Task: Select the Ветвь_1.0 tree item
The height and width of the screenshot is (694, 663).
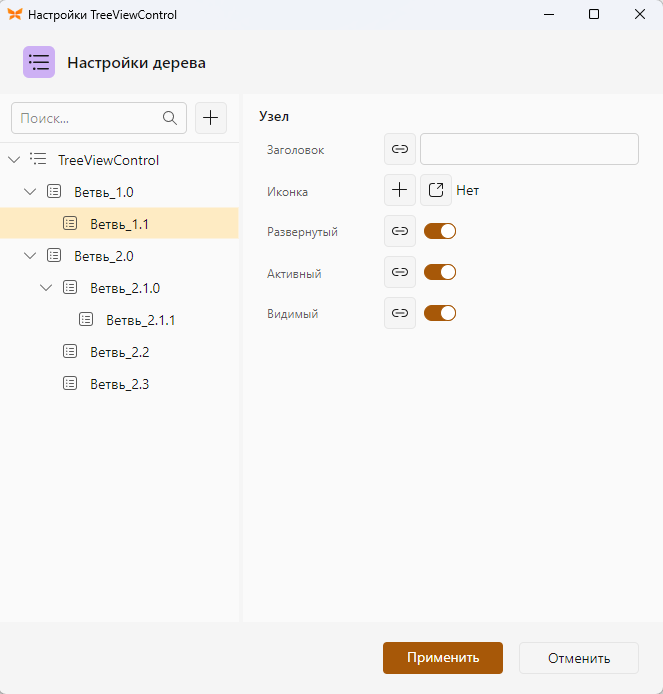Action: click(x=119, y=192)
